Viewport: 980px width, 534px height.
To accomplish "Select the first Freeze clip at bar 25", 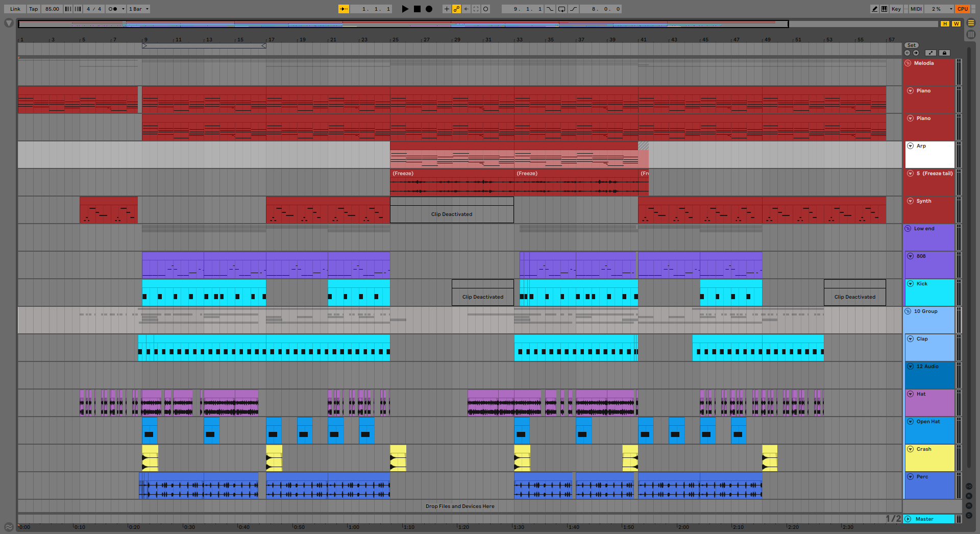I will 452,182.
